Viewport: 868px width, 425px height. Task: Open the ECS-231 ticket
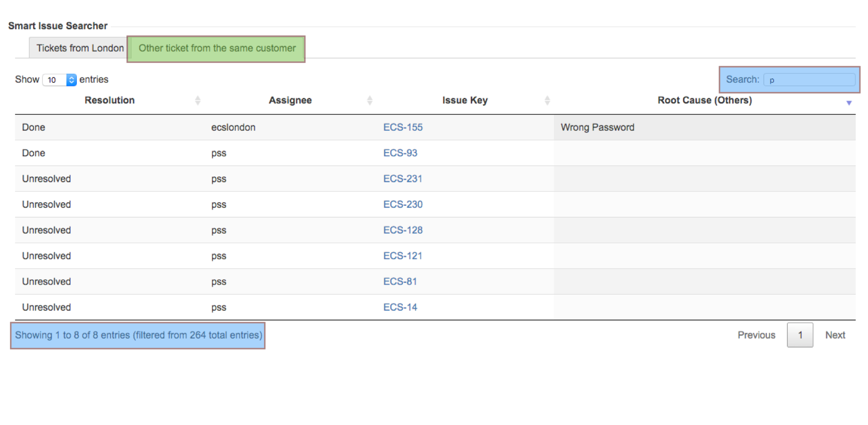402,179
